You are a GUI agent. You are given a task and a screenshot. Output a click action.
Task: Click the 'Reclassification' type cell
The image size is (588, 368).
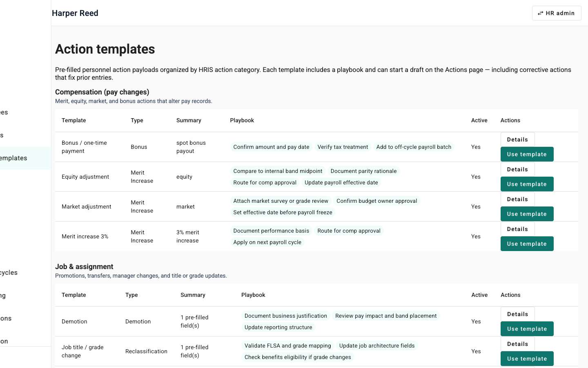coord(146,351)
